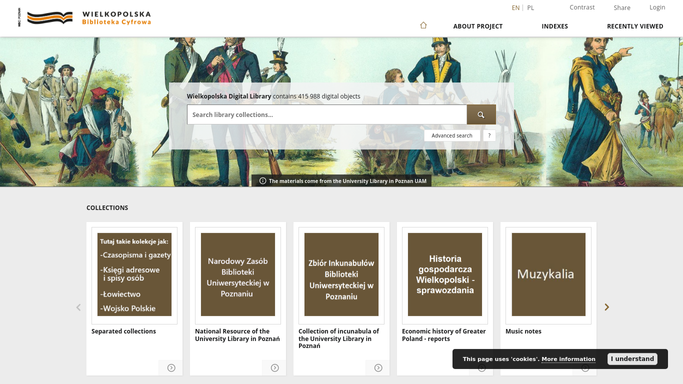683x384 pixels.
Task: Open Narodowy Zasób Biblioteki thumbnail
Action: point(238,274)
